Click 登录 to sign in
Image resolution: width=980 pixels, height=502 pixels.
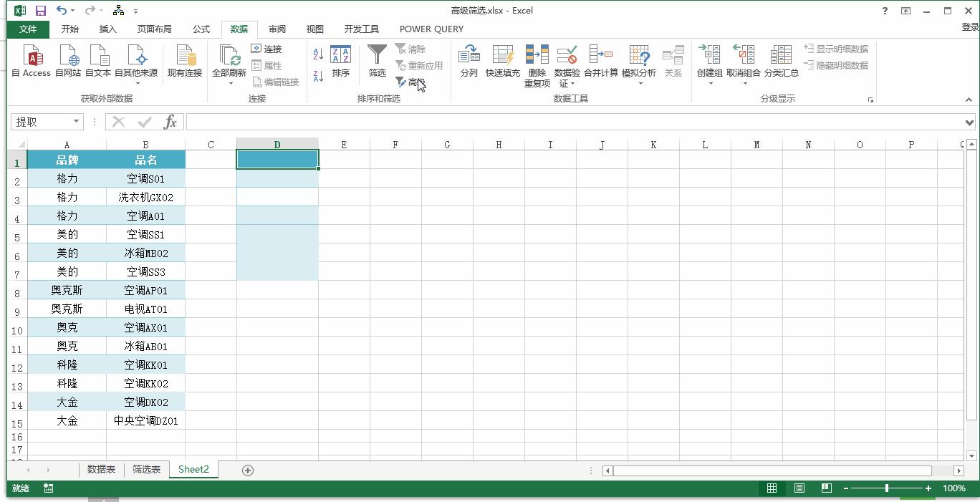pos(970,27)
